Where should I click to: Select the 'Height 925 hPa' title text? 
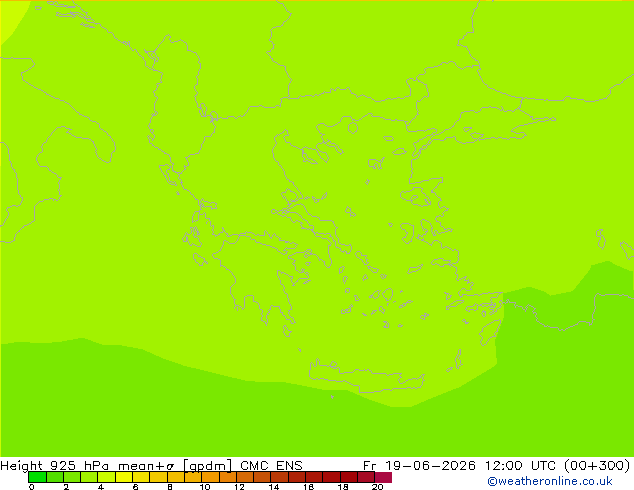(x=55, y=466)
